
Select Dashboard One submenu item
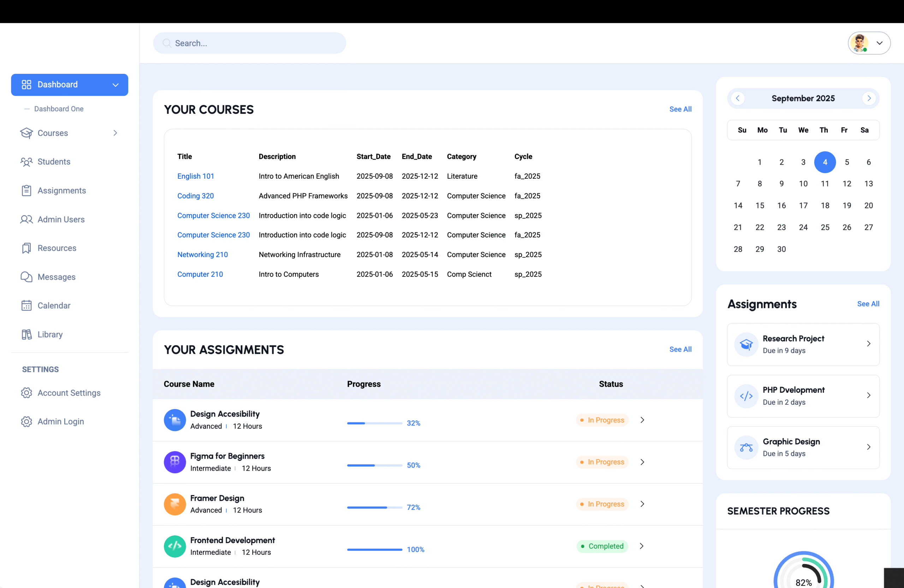(59, 109)
